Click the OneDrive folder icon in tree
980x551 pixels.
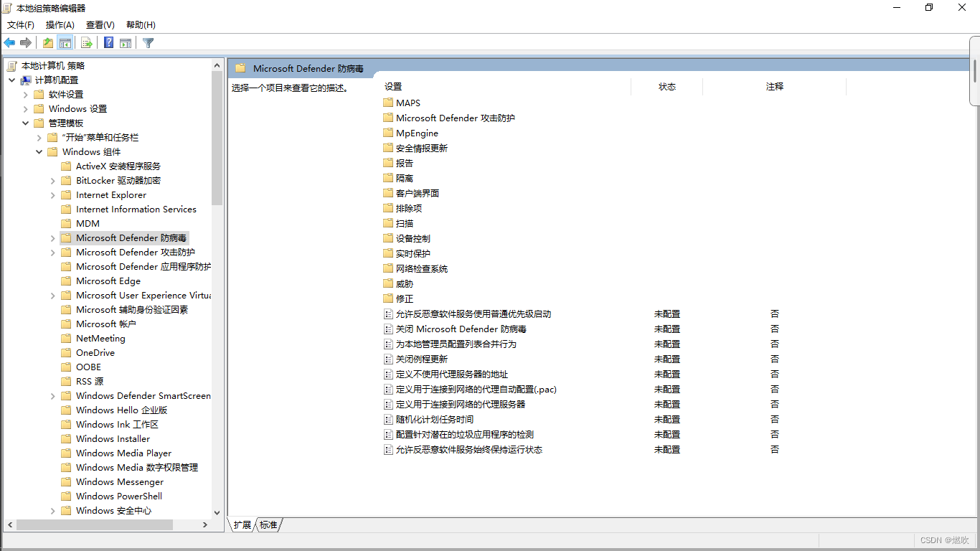(66, 352)
